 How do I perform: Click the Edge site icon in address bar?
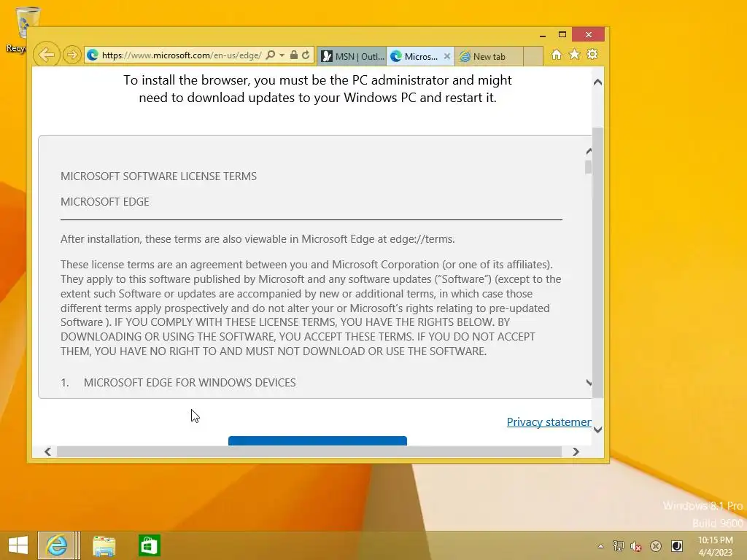93,55
